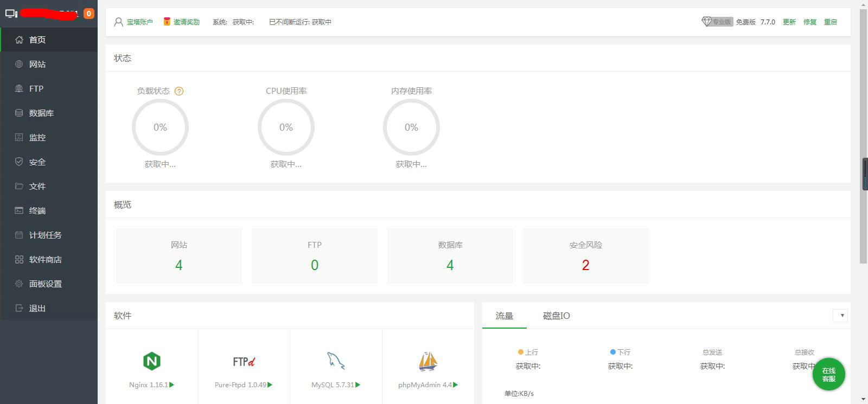This screenshot has width=868, height=404.
Task: Open 软件商店 in the sidebar
Action: [x=46, y=259]
